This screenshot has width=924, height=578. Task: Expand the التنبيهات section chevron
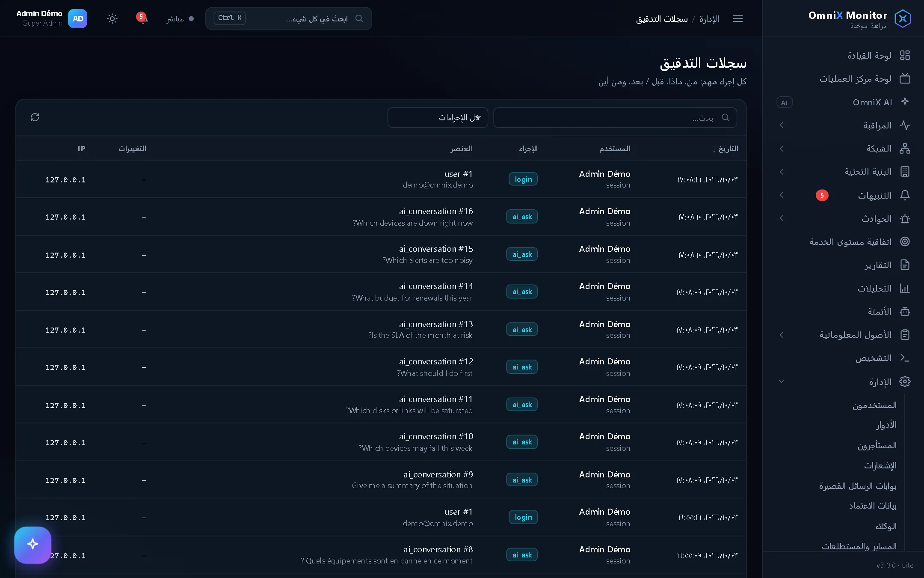[x=782, y=195]
